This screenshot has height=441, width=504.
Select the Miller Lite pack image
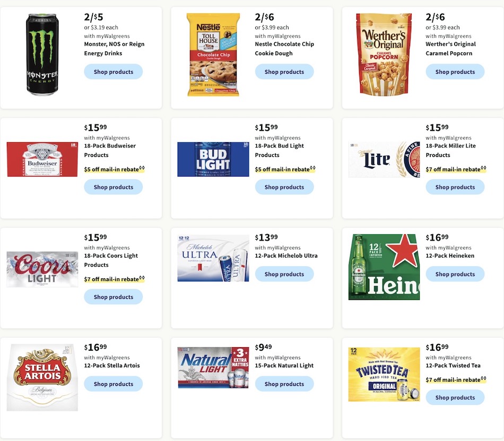click(x=384, y=160)
